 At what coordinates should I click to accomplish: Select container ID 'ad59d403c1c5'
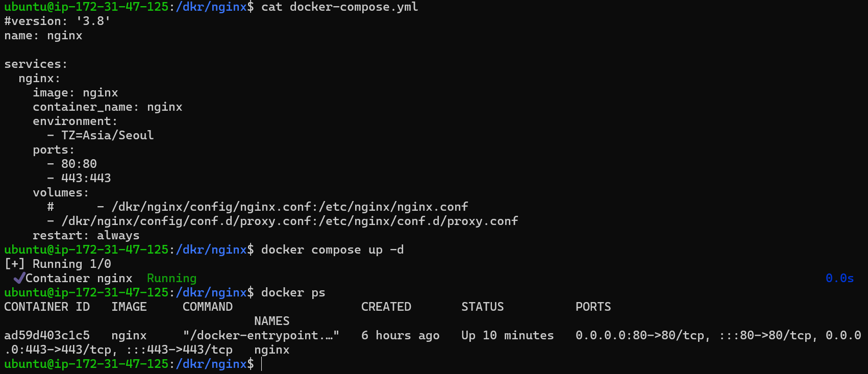click(47, 336)
